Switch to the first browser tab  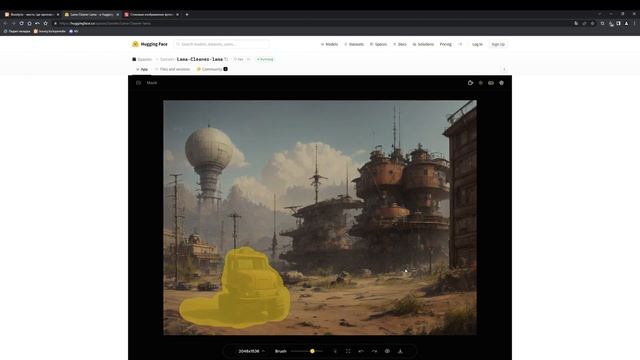click(x=31, y=14)
